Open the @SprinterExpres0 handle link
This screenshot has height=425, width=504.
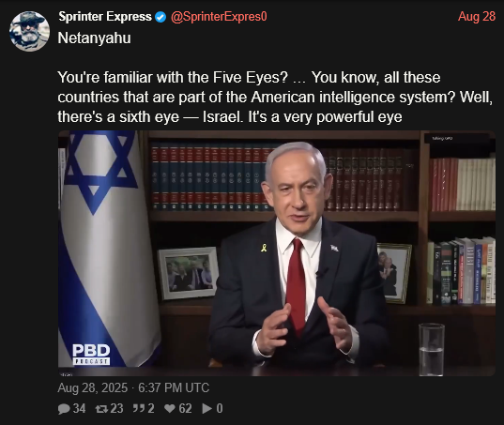tap(219, 16)
